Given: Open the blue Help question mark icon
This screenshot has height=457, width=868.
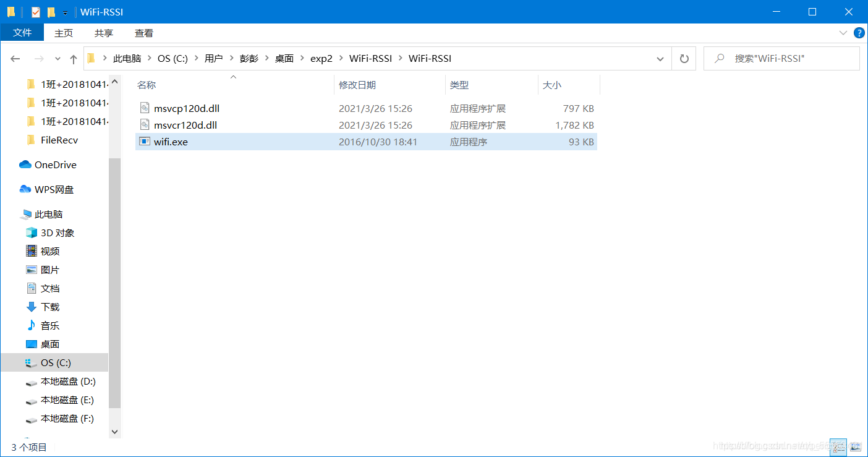Looking at the screenshot, I should click(x=859, y=33).
